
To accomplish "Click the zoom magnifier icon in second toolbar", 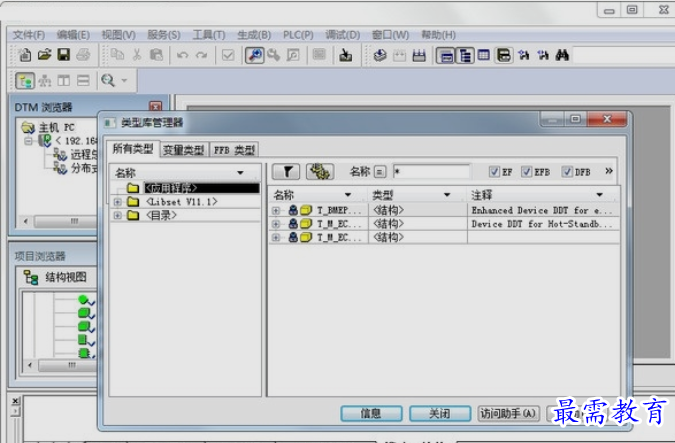I will (x=108, y=80).
